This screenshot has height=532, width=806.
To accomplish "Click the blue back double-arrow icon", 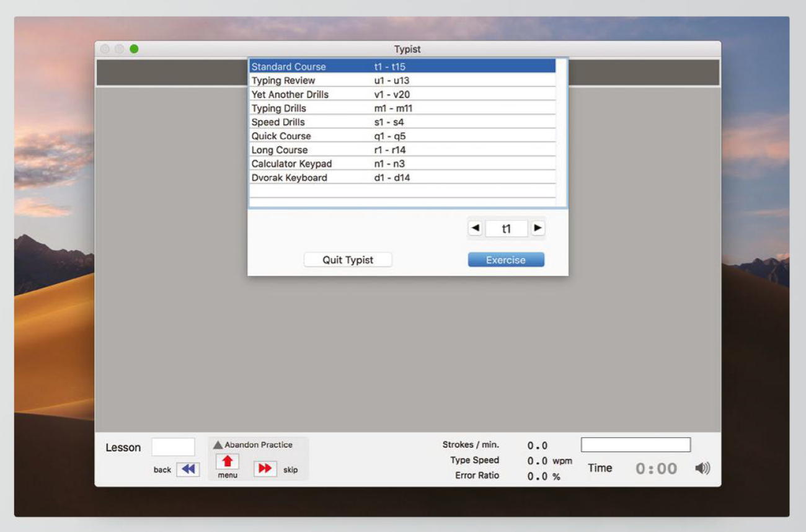I will 187,469.
